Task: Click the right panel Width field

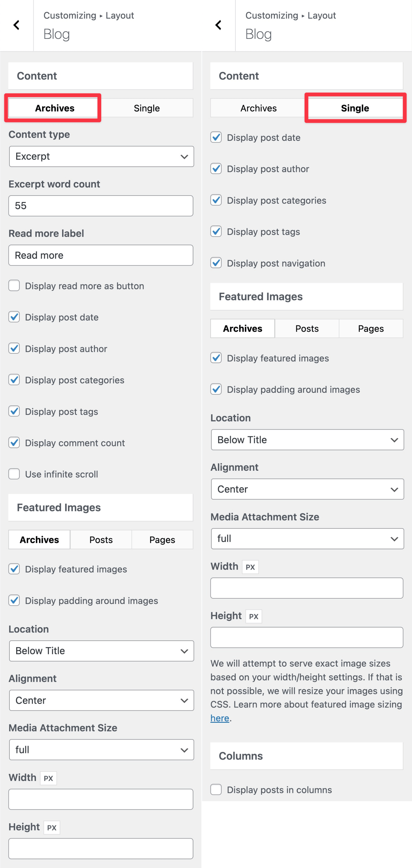Action: pos(307,588)
